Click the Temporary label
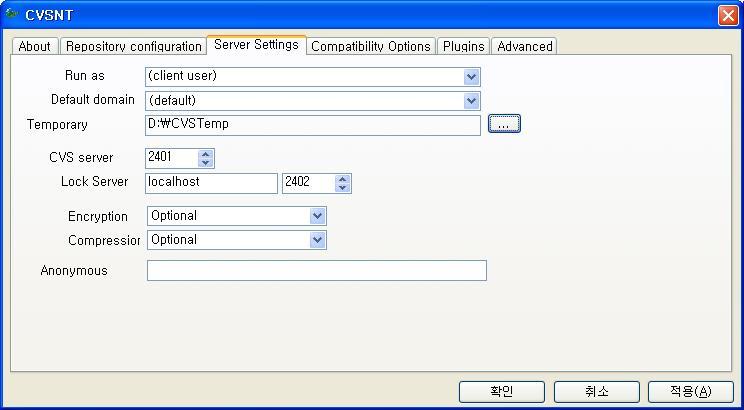This screenshot has height=410, width=744. [57, 124]
